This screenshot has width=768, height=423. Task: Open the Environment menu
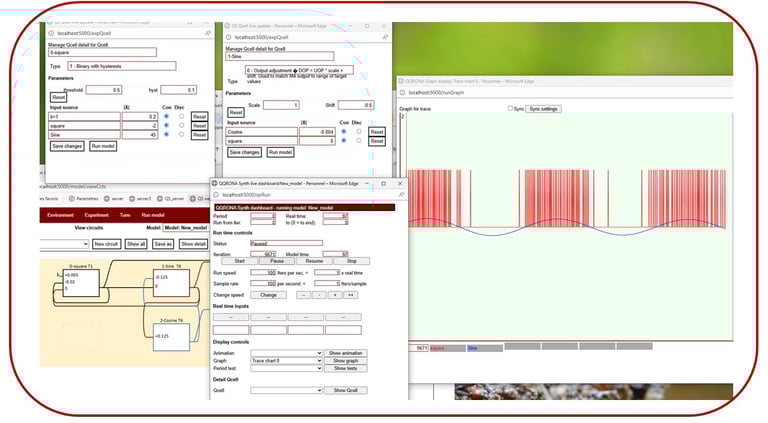click(60, 215)
